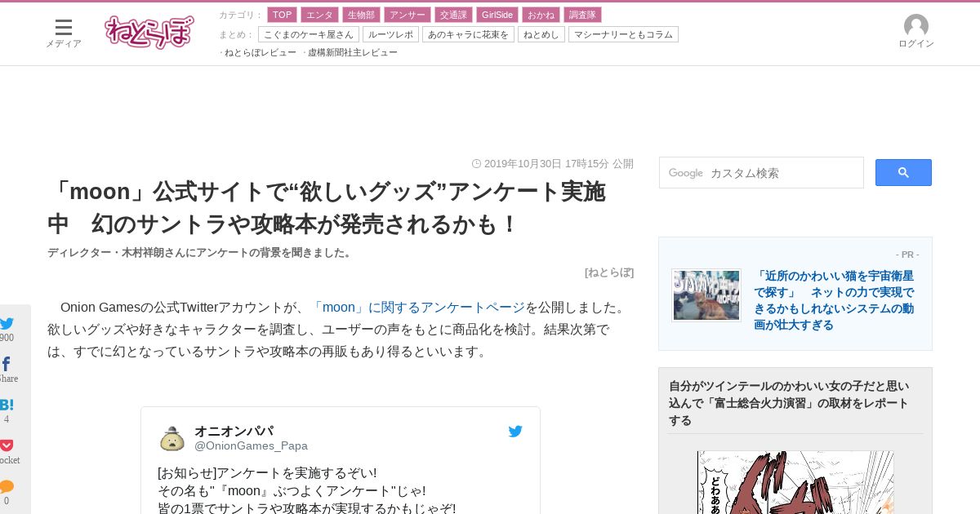980x514 pixels.
Task: Click the article headline about moon アンケート
Action: pyautogui.click(x=327, y=208)
